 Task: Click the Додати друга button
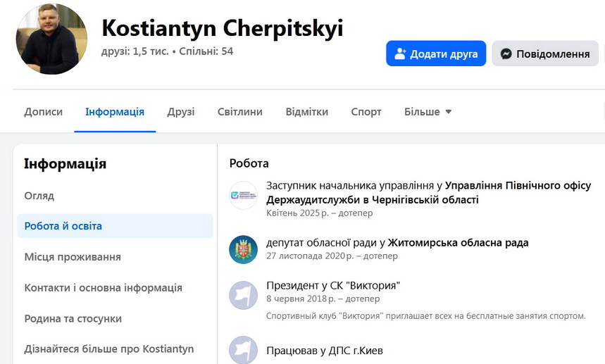pos(436,54)
